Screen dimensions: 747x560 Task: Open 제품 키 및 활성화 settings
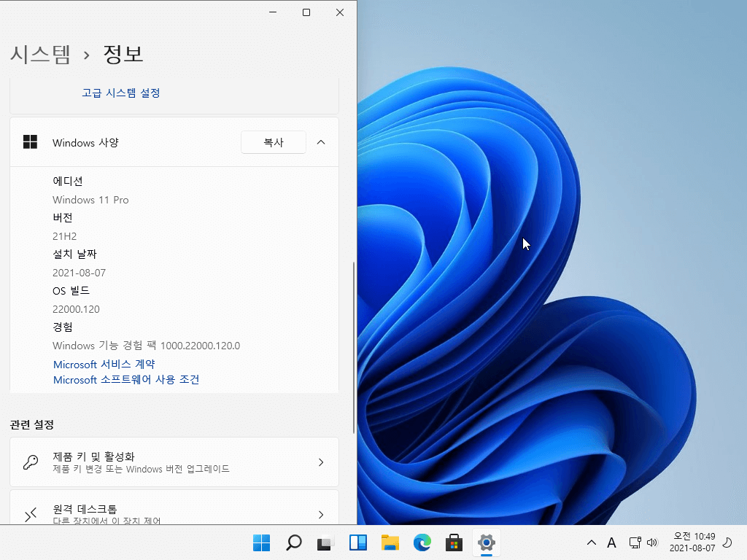click(174, 462)
